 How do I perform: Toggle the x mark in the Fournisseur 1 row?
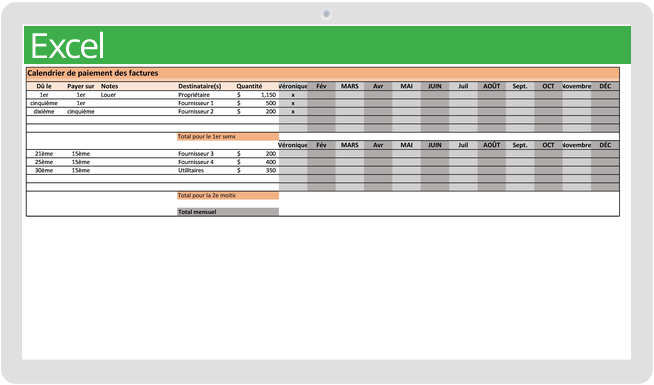(293, 103)
